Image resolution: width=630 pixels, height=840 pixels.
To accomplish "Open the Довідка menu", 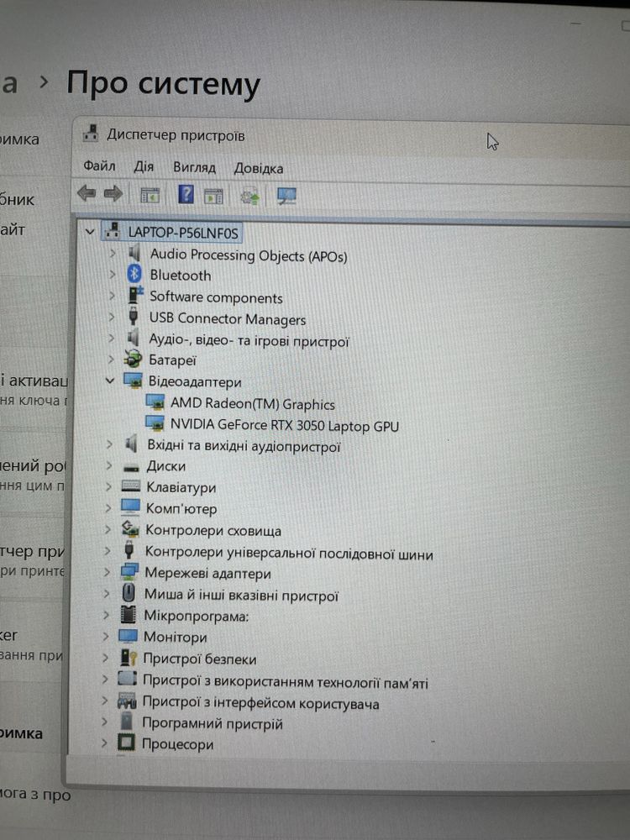I will [258, 169].
